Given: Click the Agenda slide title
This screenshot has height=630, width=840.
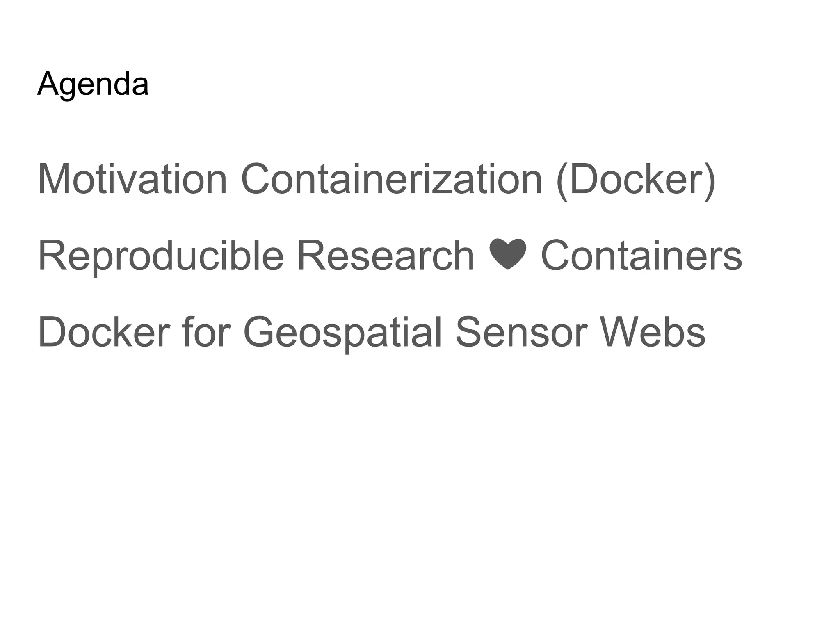Looking at the screenshot, I should 93,84.
